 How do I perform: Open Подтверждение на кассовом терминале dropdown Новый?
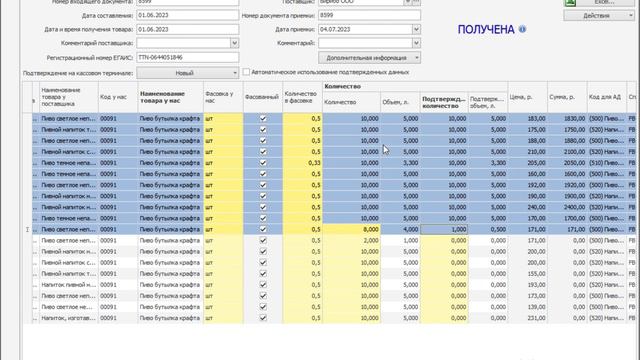click(x=188, y=73)
